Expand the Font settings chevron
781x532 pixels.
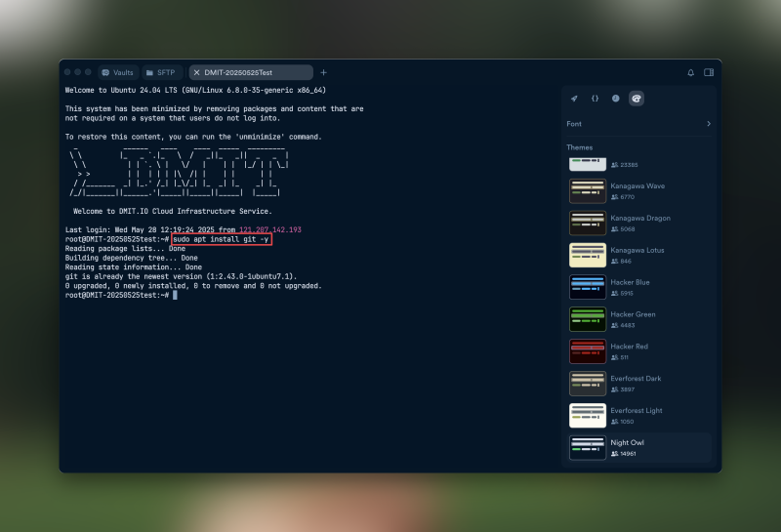pos(708,124)
